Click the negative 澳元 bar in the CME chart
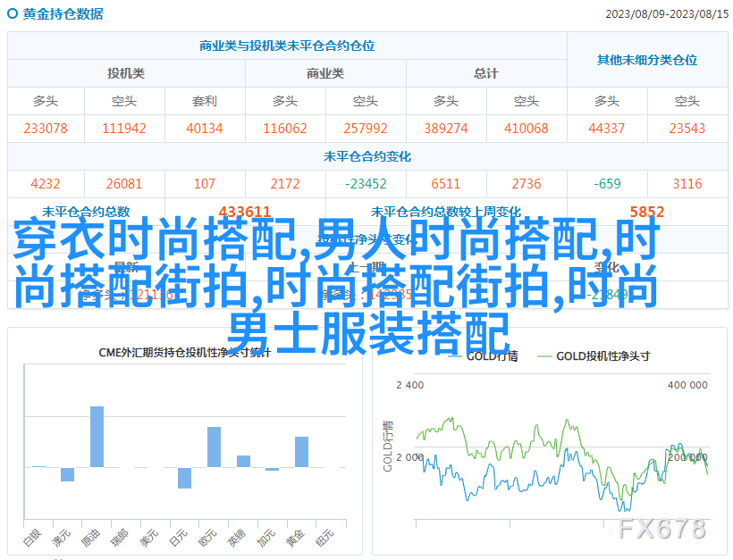Screen dimensions: 733x560 click(x=67, y=474)
